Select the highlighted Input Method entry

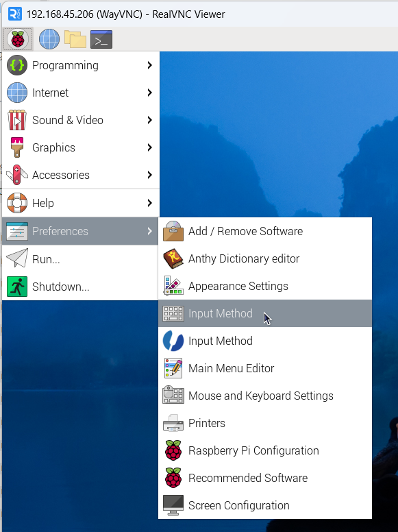click(265, 313)
